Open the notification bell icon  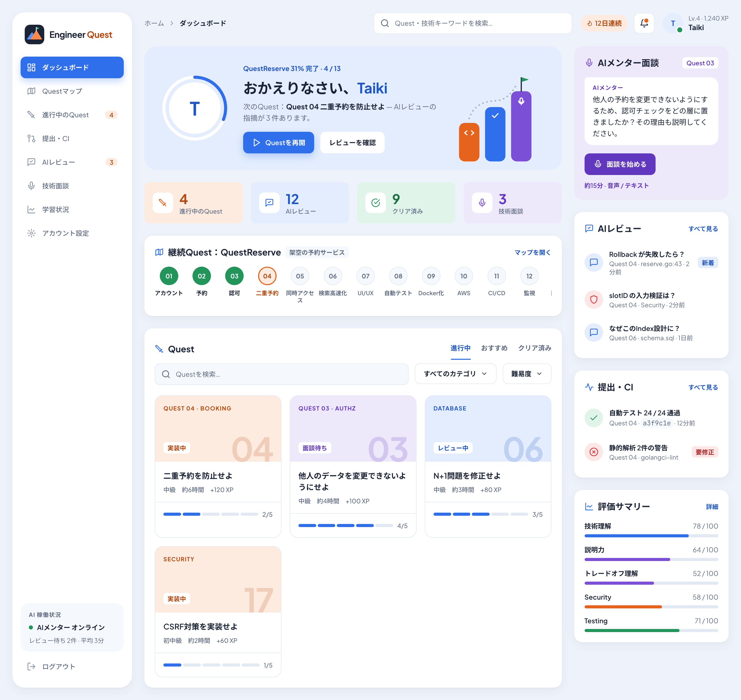(644, 23)
